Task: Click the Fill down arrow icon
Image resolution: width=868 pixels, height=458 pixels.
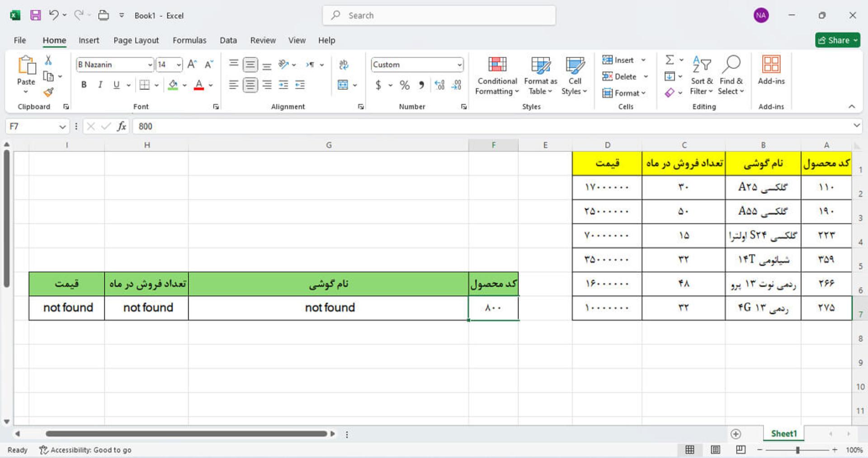Action: 670,76
